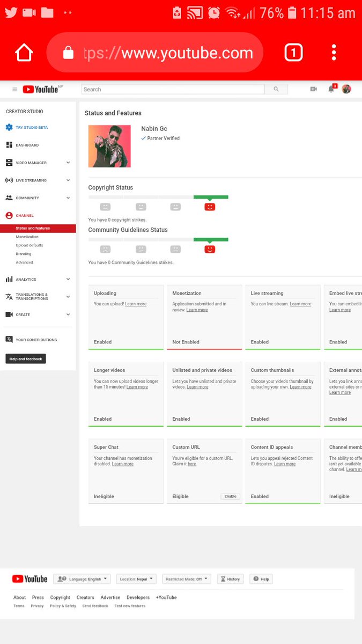Click the Your Contributions icon
The width and height of the screenshot is (362, 644).
click(9, 339)
